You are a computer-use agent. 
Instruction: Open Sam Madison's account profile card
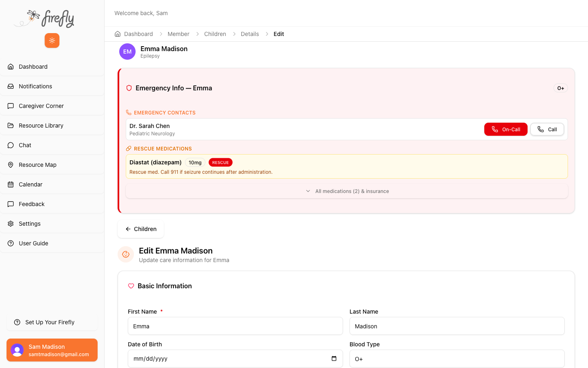coord(52,350)
